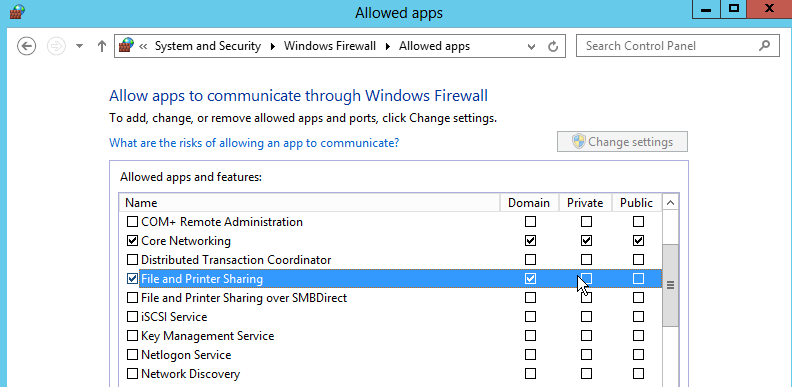Check File and Printer Sharing over SMBDirect

coord(132,298)
